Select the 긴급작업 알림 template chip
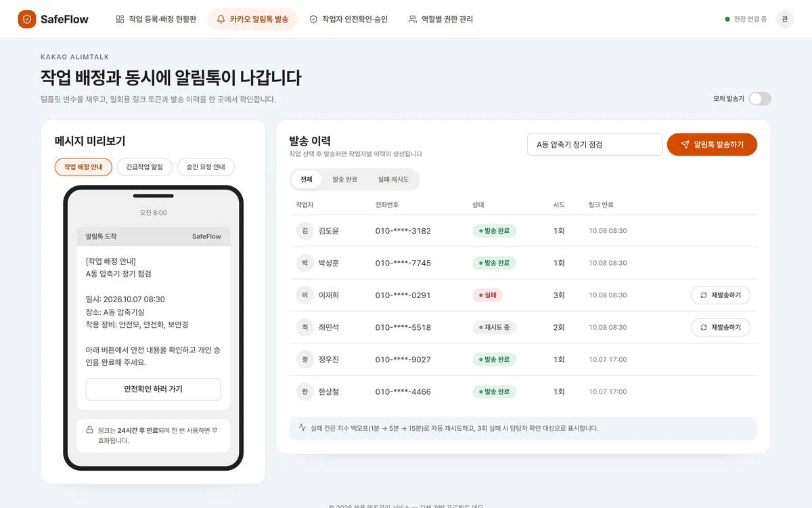Screen dimensions: 812x508 [145, 167]
